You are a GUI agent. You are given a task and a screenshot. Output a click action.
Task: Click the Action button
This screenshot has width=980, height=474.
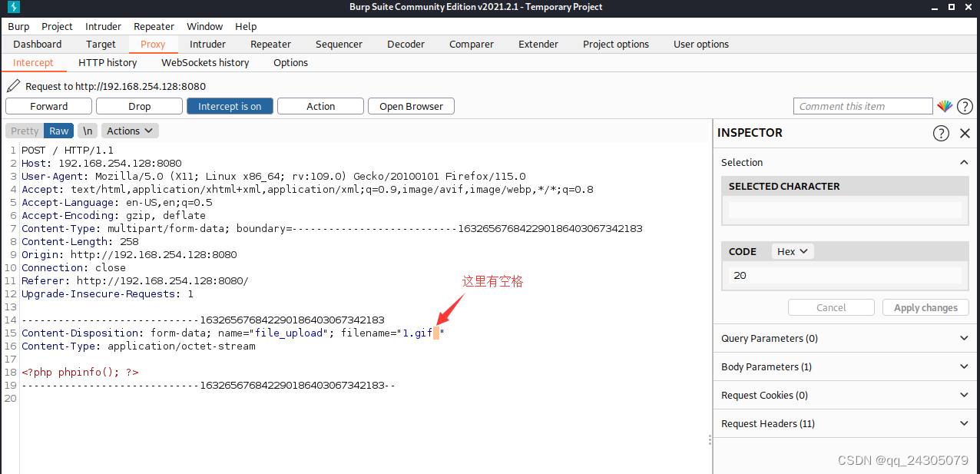coord(320,106)
